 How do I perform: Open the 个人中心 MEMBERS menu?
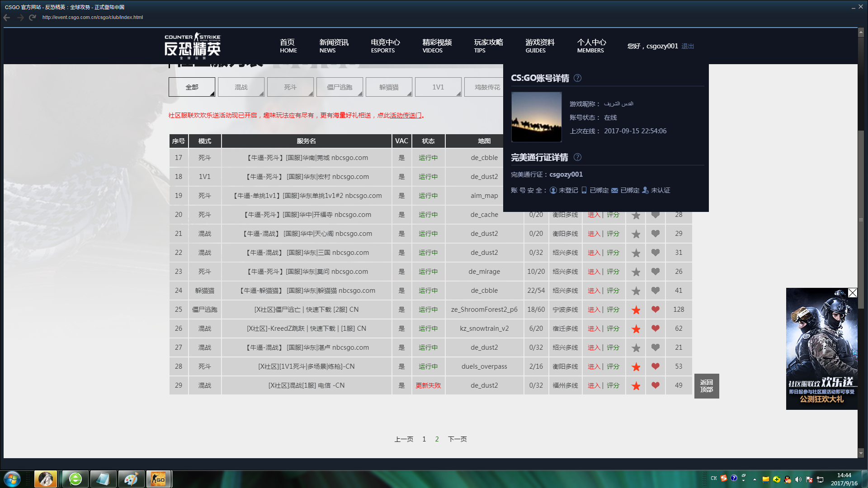[x=591, y=46]
